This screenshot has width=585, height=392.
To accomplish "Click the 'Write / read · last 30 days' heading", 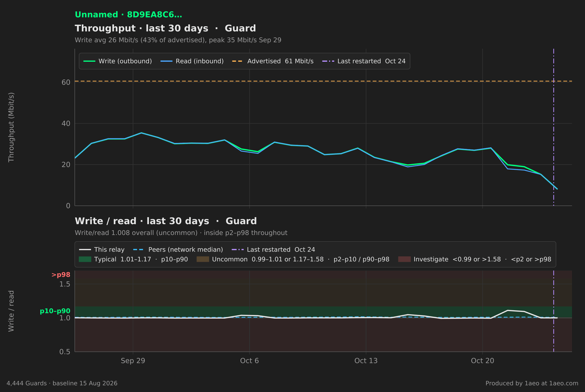I will [166, 221].
